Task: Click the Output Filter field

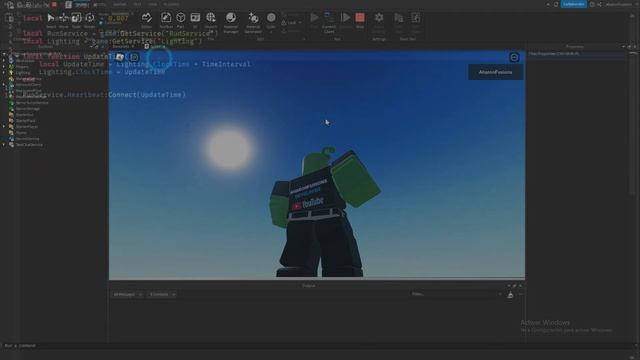Action: tap(456, 294)
